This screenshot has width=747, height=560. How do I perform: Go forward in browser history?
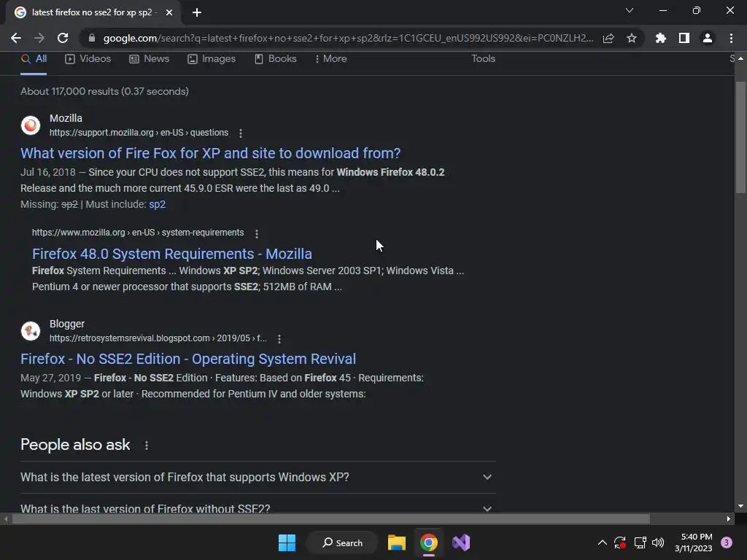click(39, 38)
